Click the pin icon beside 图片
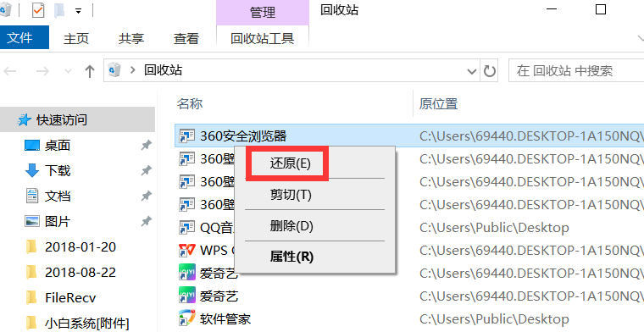Screen dimensions: 644x332 coord(146,222)
